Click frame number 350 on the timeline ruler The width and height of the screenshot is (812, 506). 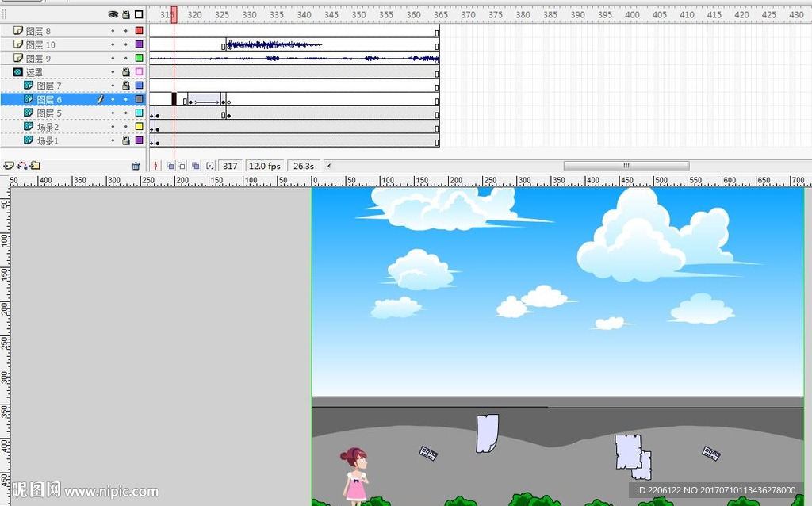pyautogui.click(x=359, y=14)
